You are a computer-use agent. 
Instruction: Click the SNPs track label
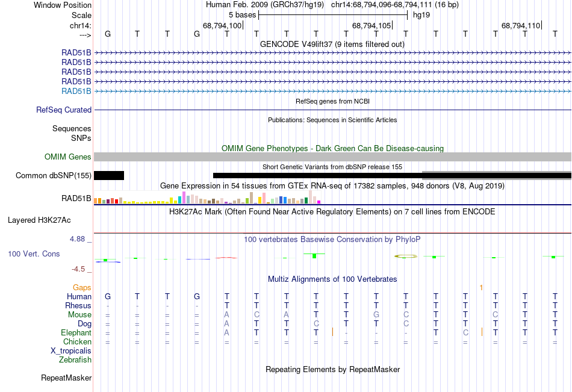coord(81,138)
